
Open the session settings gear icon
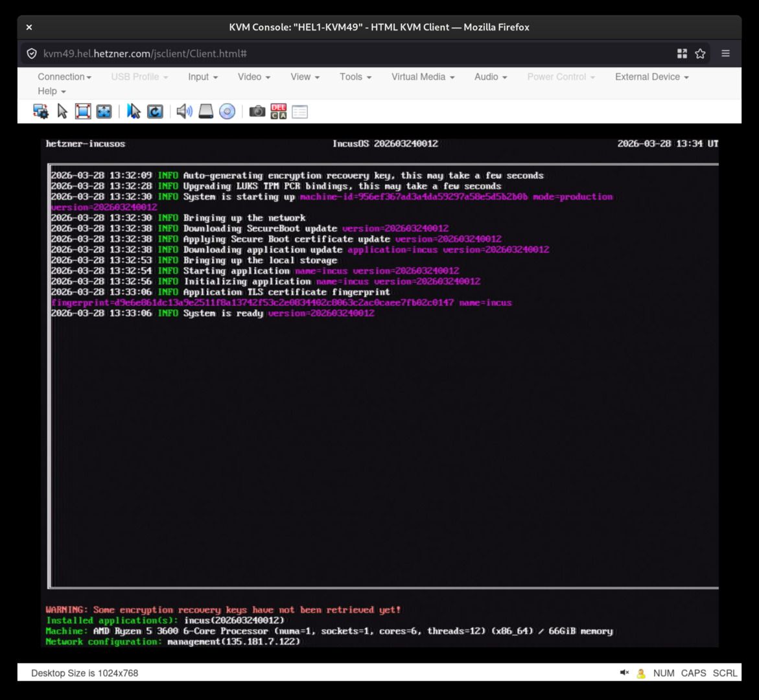(x=41, y=111)
